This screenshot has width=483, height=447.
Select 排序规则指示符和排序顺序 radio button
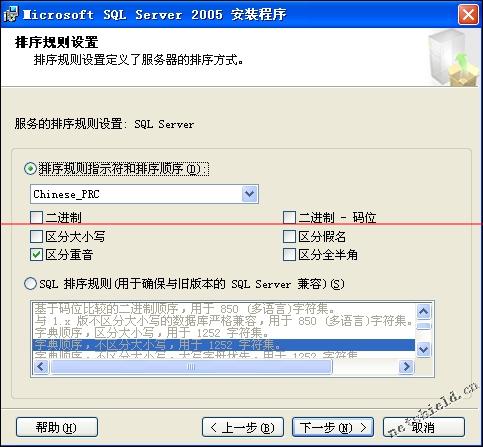(x=30, y=169)
